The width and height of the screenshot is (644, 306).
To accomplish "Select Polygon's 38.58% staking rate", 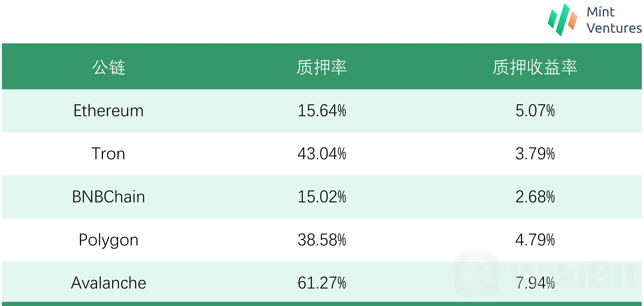I will click(x=322, y=240).
